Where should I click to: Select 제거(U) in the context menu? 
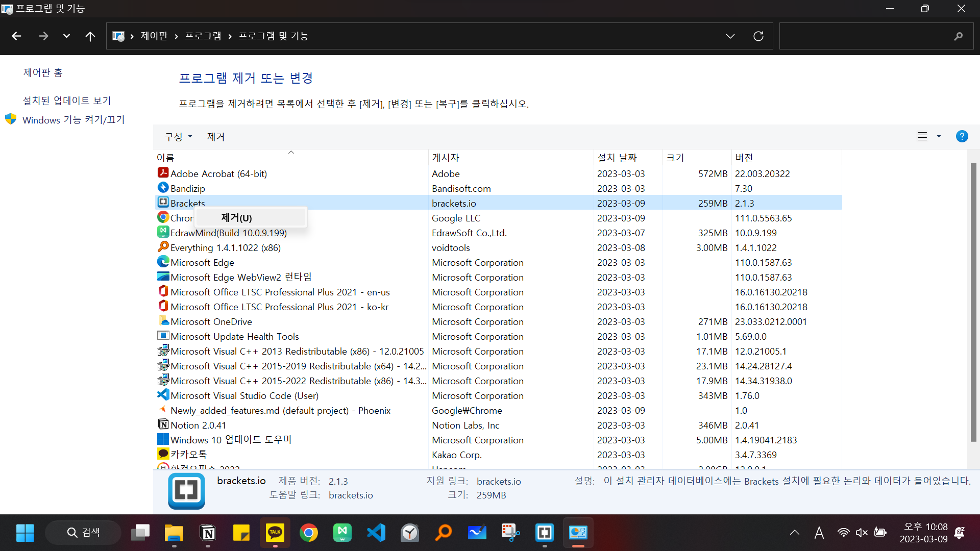point(250,218)
